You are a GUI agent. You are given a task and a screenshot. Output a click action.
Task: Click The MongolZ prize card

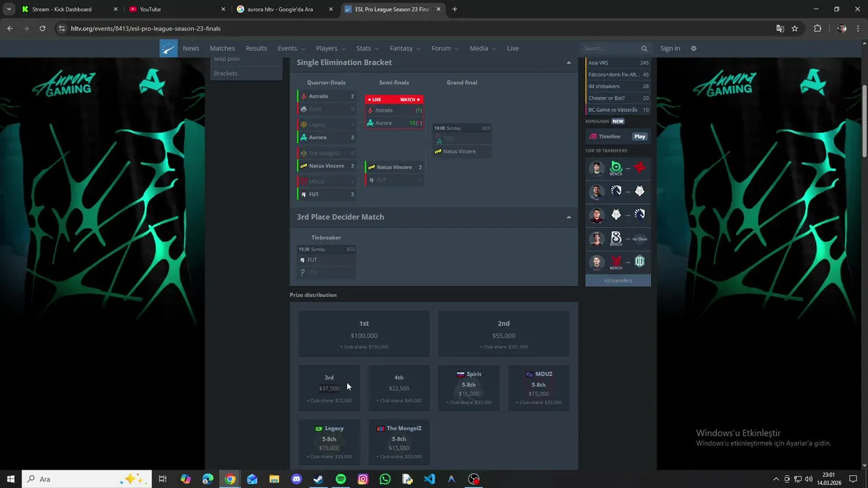[399, 442]
